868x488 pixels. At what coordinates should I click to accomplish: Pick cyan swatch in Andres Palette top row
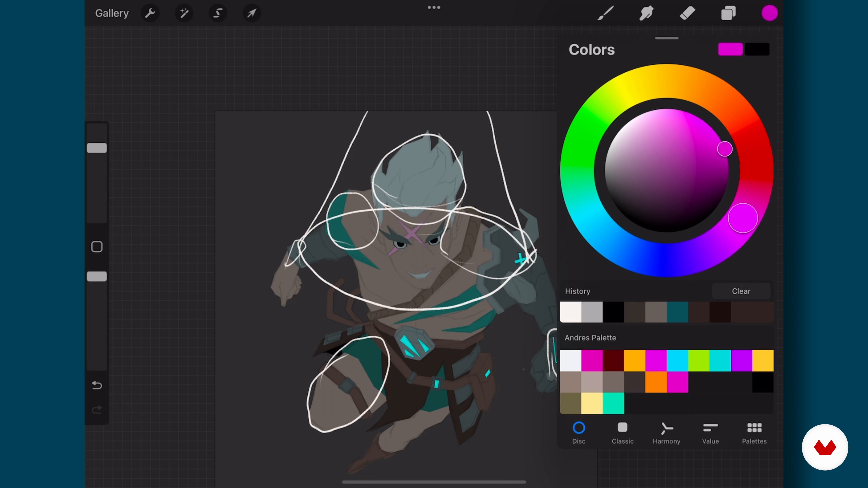click(678, 361)
